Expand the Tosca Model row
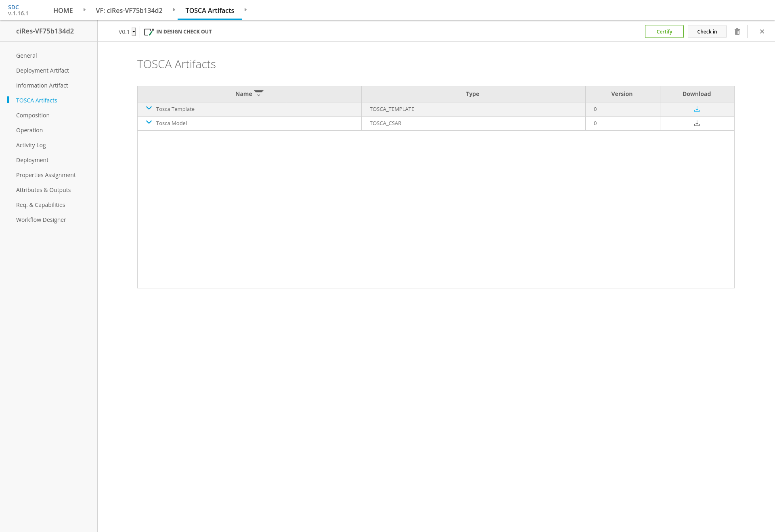Image resolution: width=775 pixels, height=532 pixels. click(149, 123)
